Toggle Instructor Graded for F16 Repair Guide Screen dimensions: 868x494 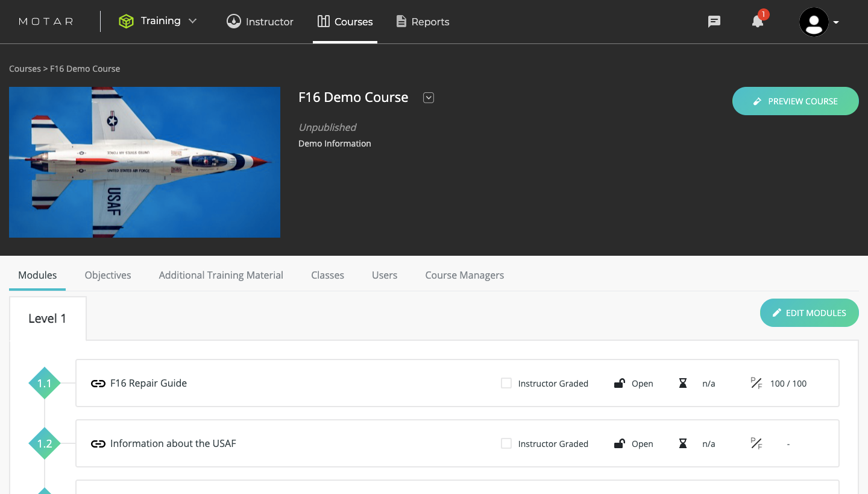coord(506,383)
